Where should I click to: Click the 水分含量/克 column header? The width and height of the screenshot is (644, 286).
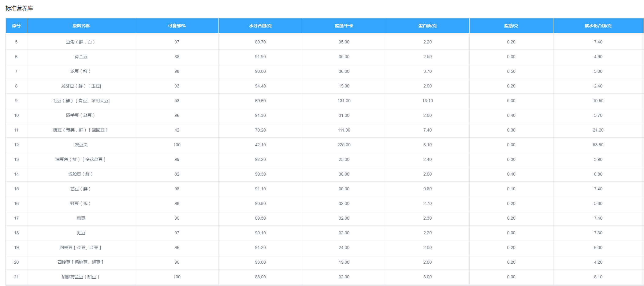point(260,26)
